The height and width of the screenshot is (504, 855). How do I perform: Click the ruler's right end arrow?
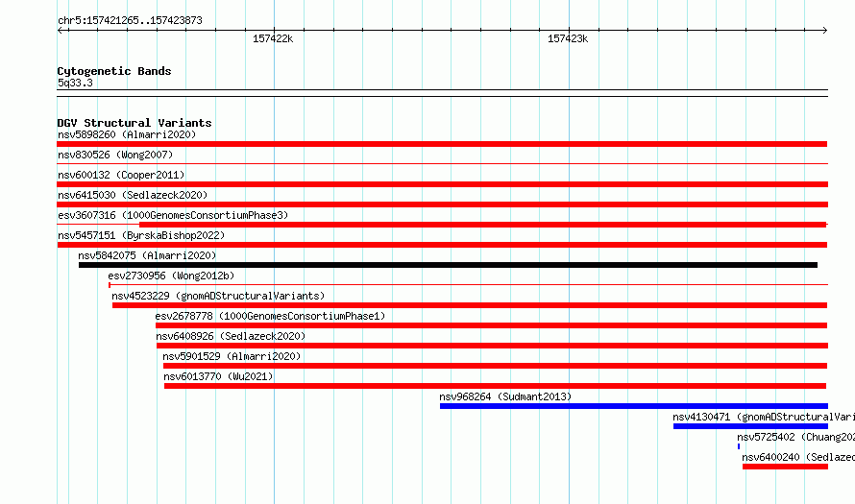click(x=824, y=31)
